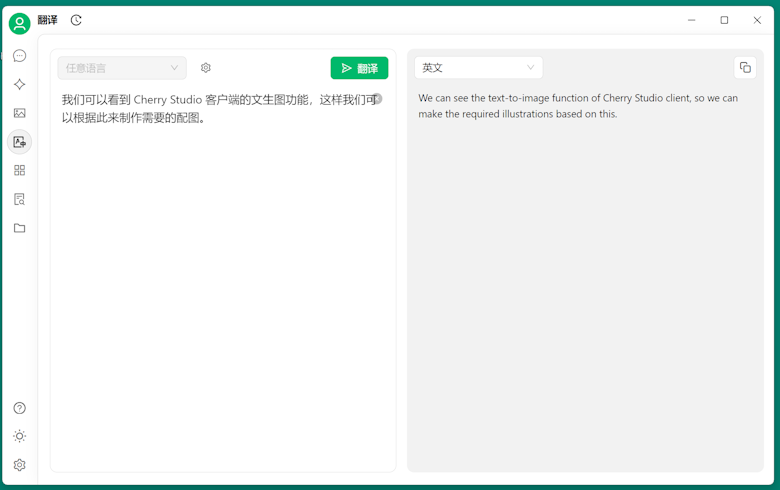
Task: Open the knowledge base sidebar icon
Action: tap(19, 199)
